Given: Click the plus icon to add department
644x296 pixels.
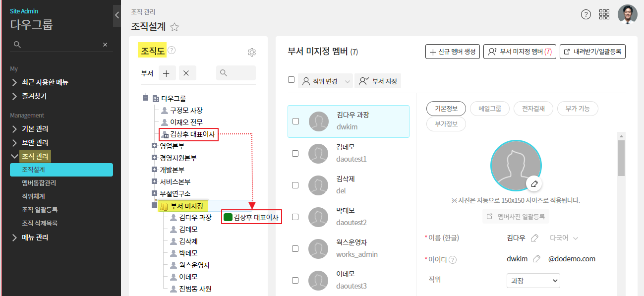Looking at the screenshot, I should (x=166, y=73).
